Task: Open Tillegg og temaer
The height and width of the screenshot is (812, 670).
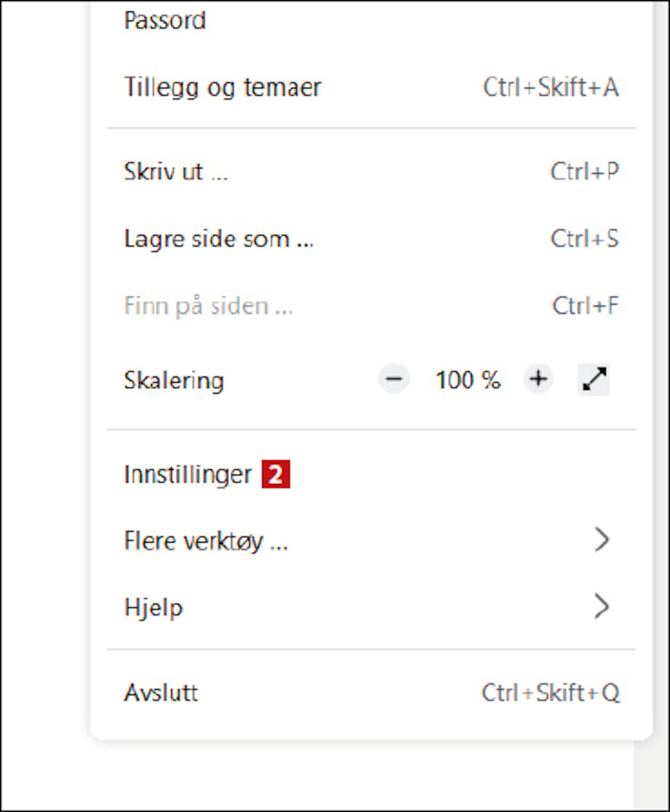Action: point(222,87)
